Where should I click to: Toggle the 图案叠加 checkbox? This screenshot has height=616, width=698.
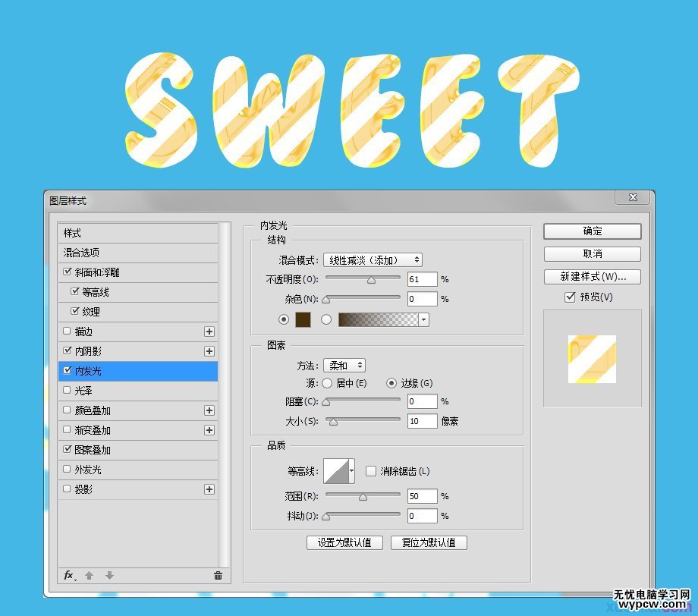pos(68,449)
